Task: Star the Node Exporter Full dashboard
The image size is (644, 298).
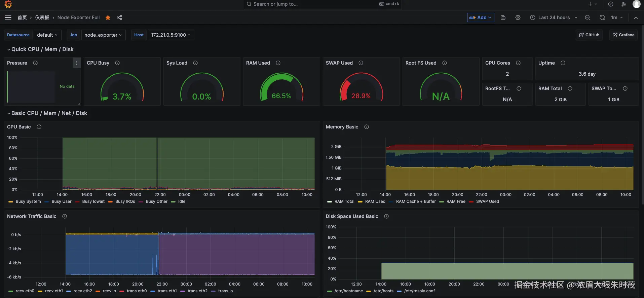Action: coord(108,17)
